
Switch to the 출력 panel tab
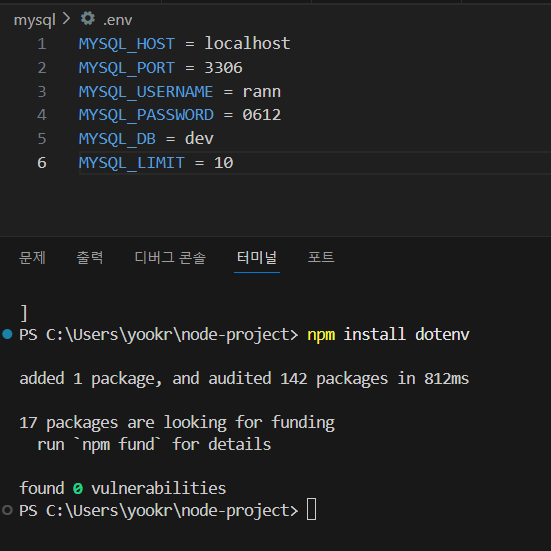(90, 258)
